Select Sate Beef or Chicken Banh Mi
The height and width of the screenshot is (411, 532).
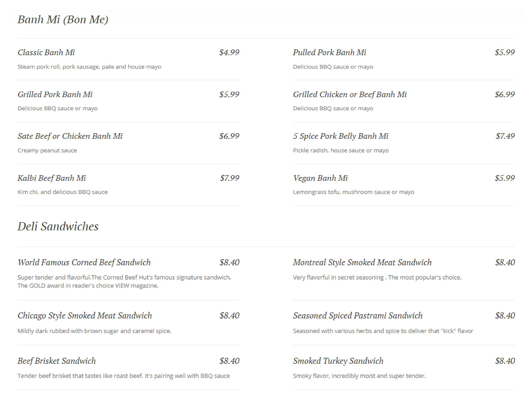tap(70, 136)
